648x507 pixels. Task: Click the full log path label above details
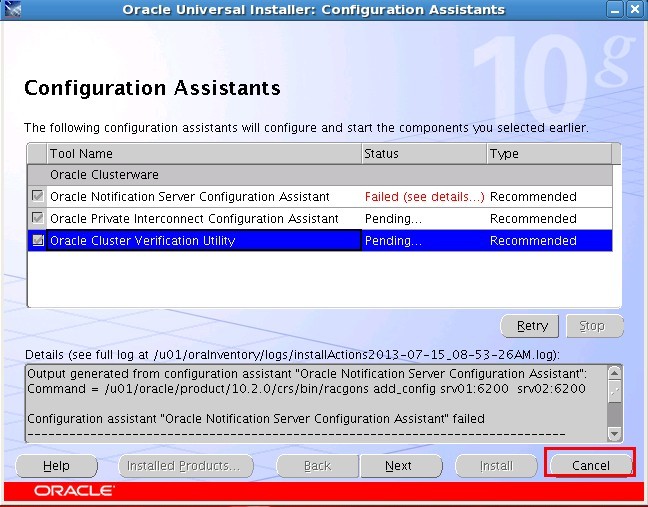pos(292,355)
